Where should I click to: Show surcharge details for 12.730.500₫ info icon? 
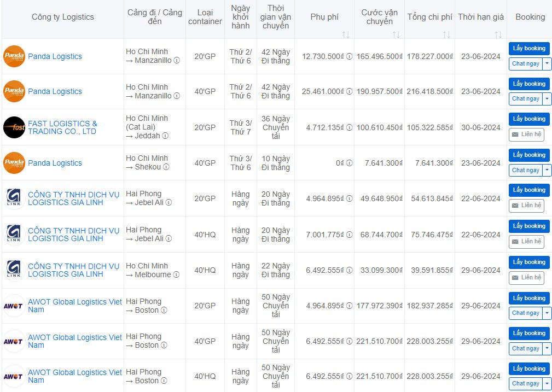tap(350, 56)
